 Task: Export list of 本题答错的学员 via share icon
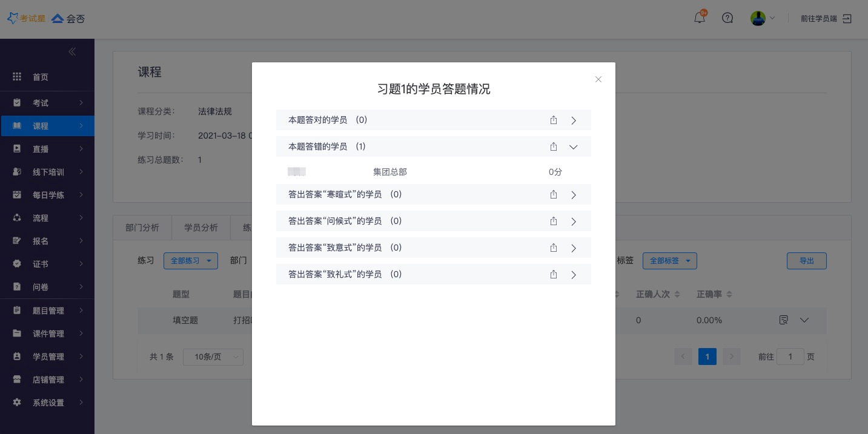point(554,146)
